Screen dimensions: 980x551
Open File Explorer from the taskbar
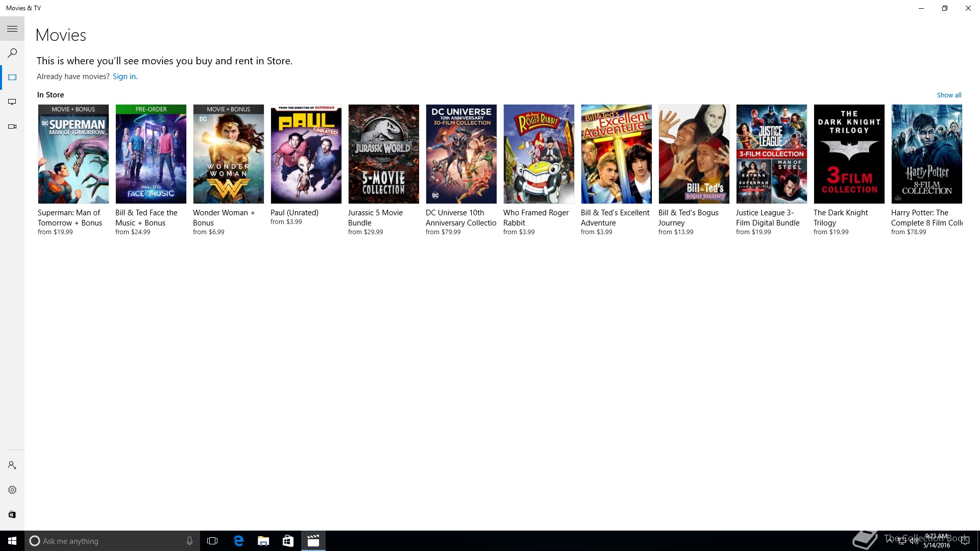263,541
